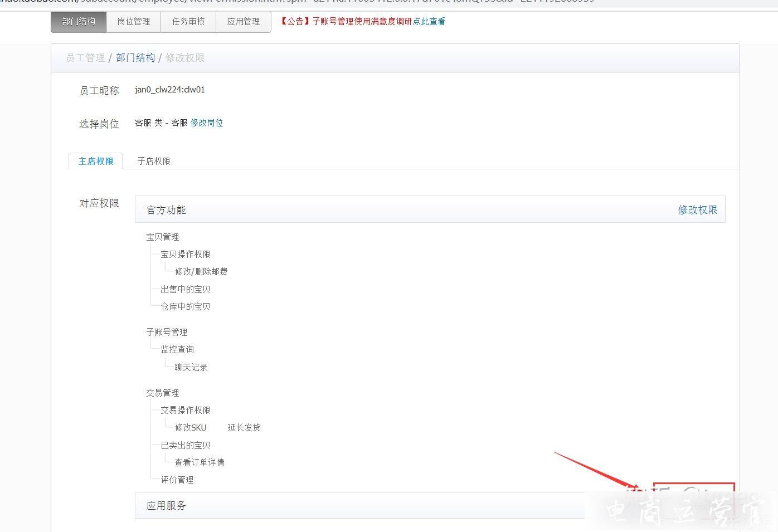The height and width of the screenshot is (532, 778).
Task: Switch to the 岗位管理 tab
Action: coord(134,22)
